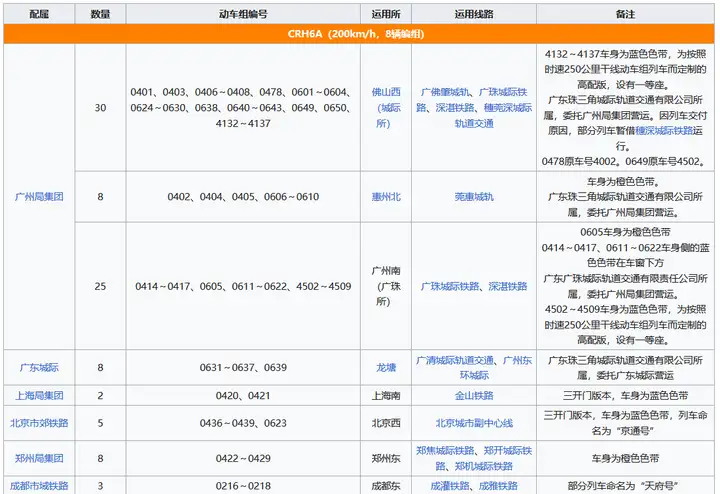Open the 郑焦城际铁路 link
The width and height of the screenshot is (720, 494).
point(445,450)
